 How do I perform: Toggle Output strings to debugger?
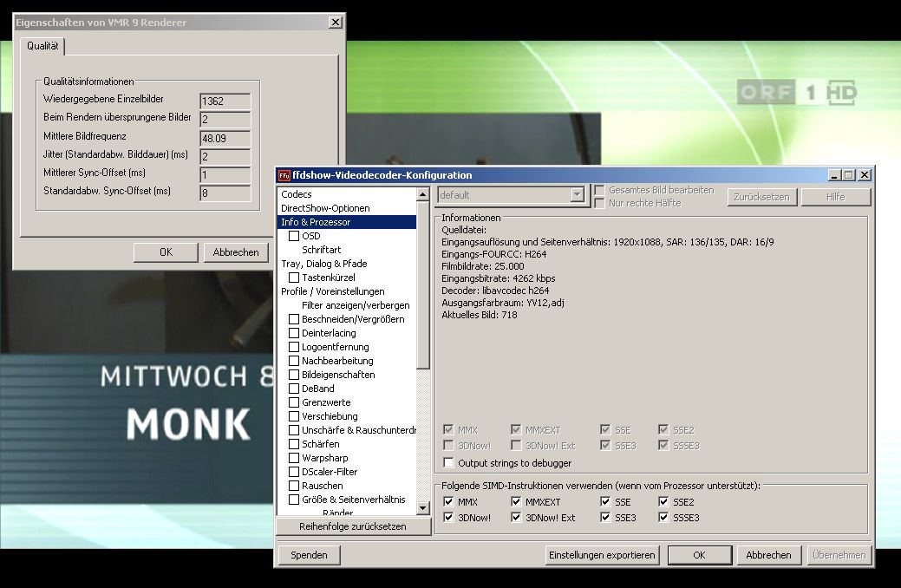pos(448,463)
